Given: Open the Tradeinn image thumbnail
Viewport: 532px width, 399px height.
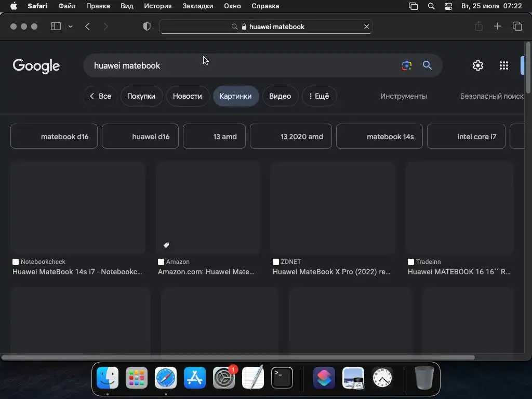Looking at the screenshot, I should pos(459,208).
